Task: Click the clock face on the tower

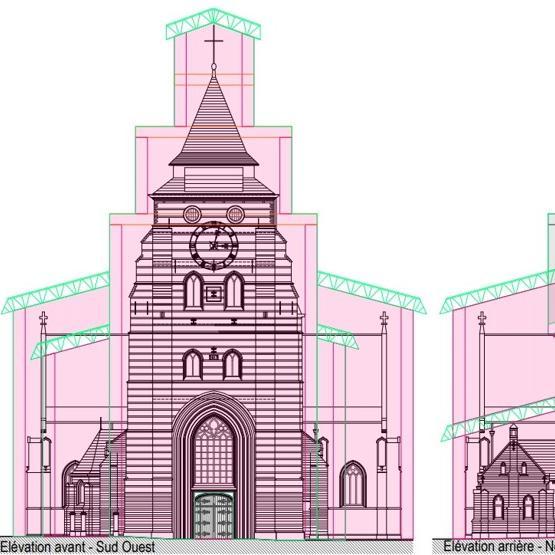Action: tap(214, 245)
